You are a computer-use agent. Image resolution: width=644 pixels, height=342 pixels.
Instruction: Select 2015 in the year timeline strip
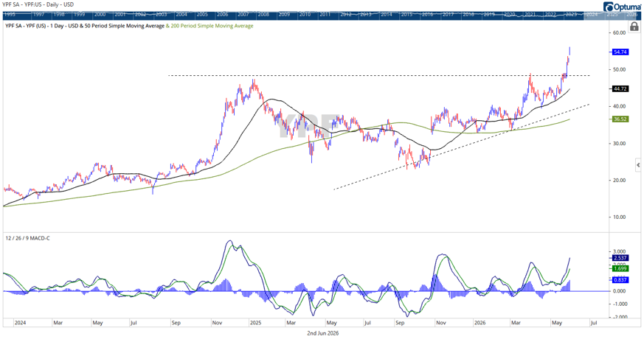point(406,14)
